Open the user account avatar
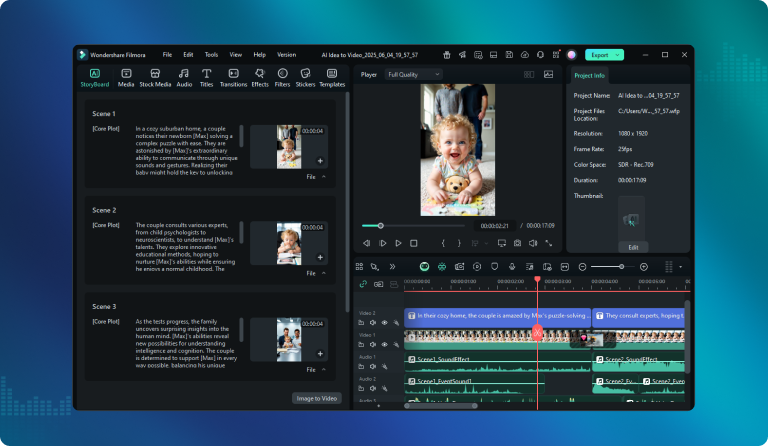The image size is (768, 446). [572, 55]
